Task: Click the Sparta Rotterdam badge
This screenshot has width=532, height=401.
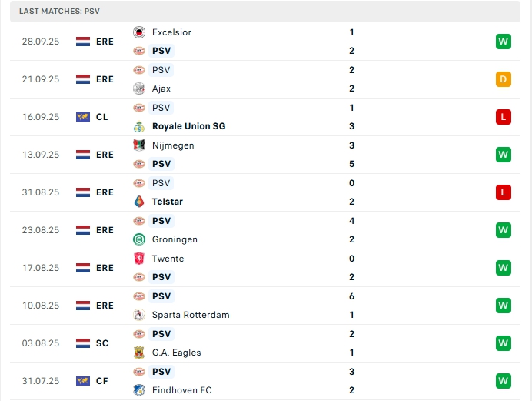Action: [x=139, y=315]
